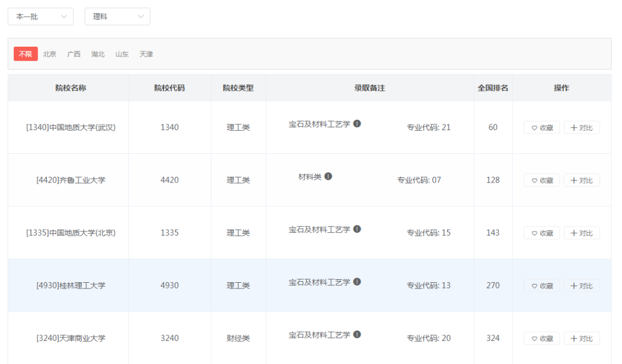Favorite 天津商业大学 with 收藏 button
The image size is (622, 364).
point(542,339)
